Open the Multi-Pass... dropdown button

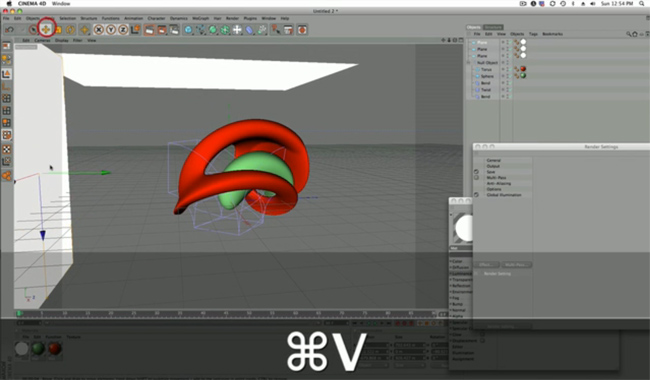click(x=516, y=264)
